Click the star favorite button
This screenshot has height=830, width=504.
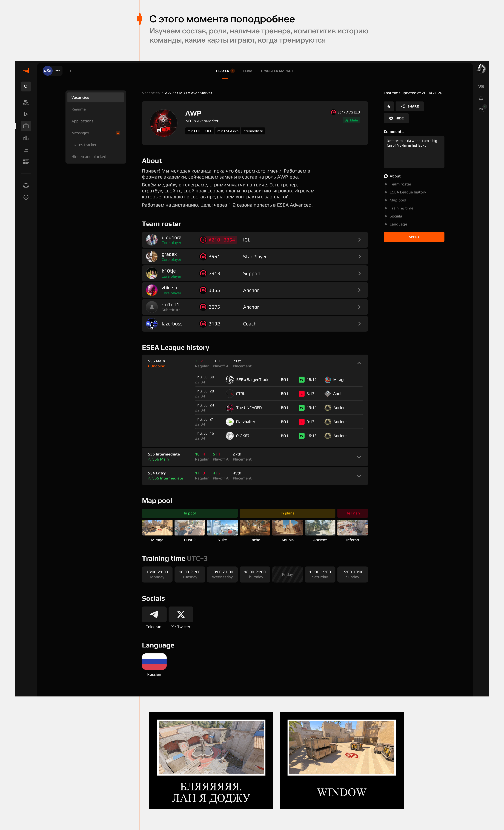389,106
